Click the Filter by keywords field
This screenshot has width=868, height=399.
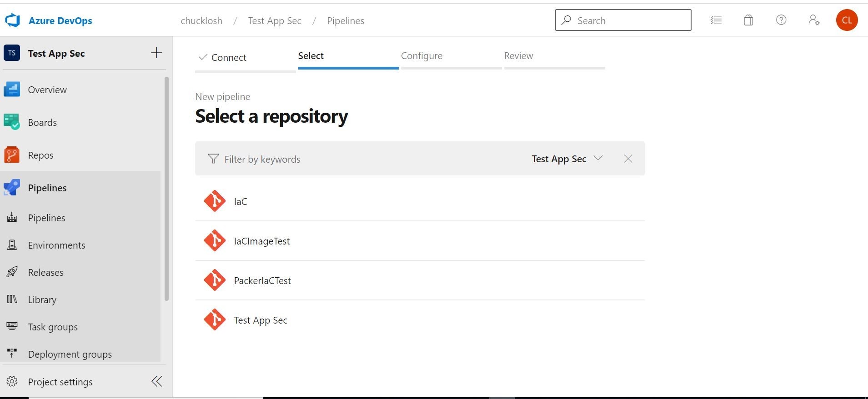318,159
